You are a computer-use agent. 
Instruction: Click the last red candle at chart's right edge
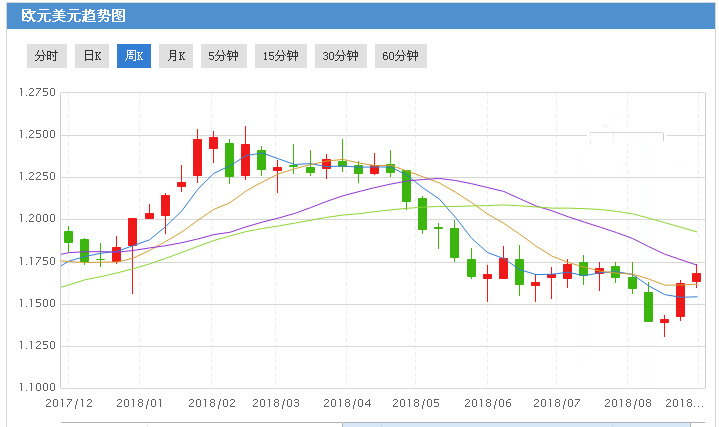coord(696,277)
